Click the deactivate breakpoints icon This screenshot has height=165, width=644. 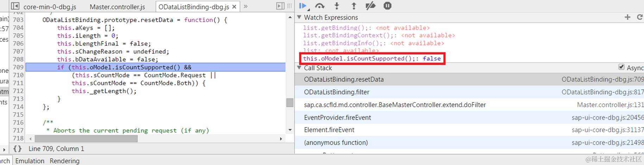(370, 6)
